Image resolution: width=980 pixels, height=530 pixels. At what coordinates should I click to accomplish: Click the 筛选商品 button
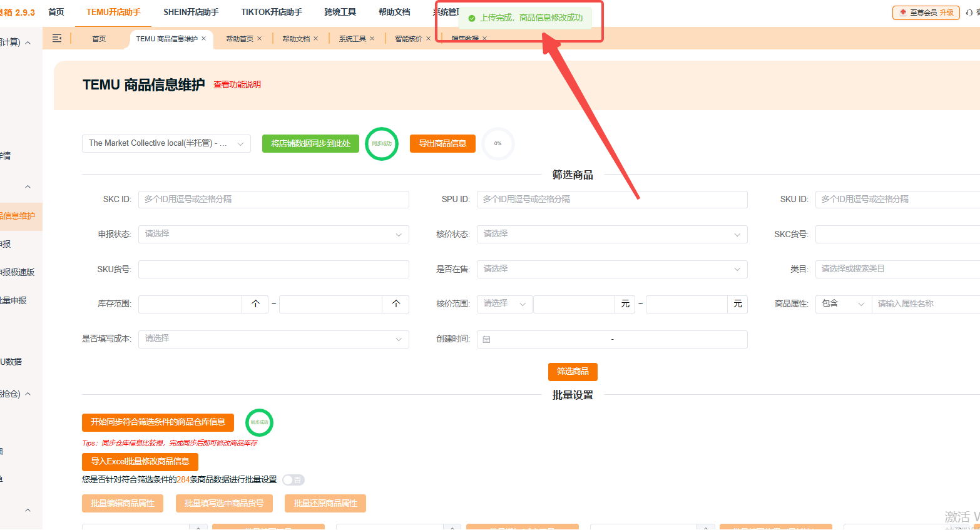tap(573, 372)
